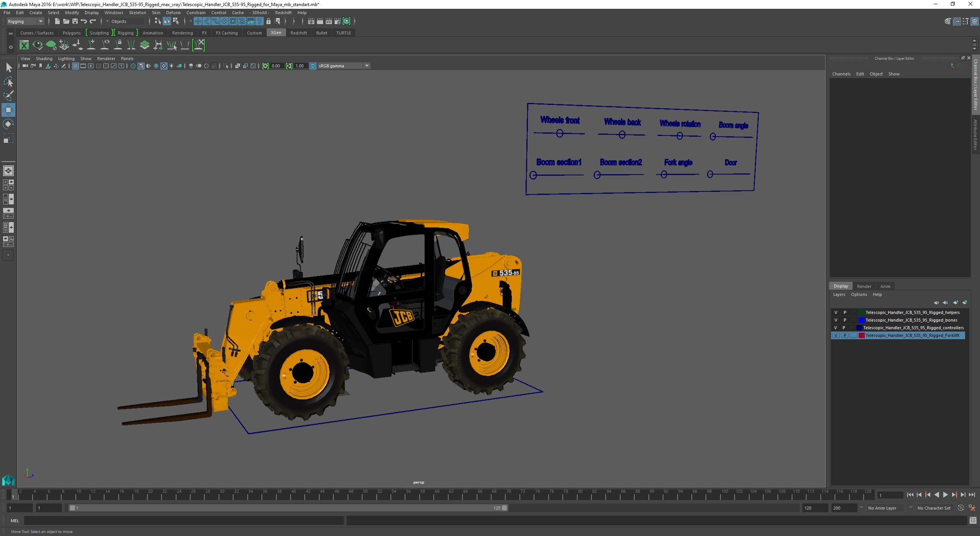Click the Channels menu in Channel Box
The height and width of the screenshot is (536, 980).
tap(841, 74)
